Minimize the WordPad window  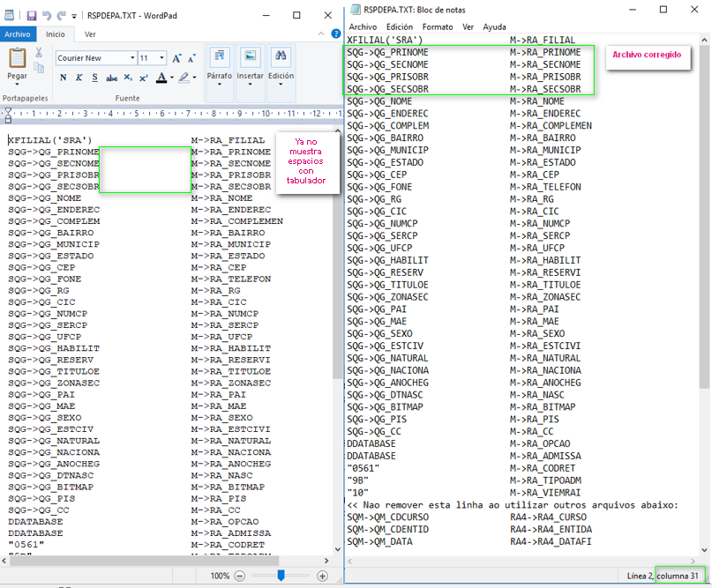(266, 15)
